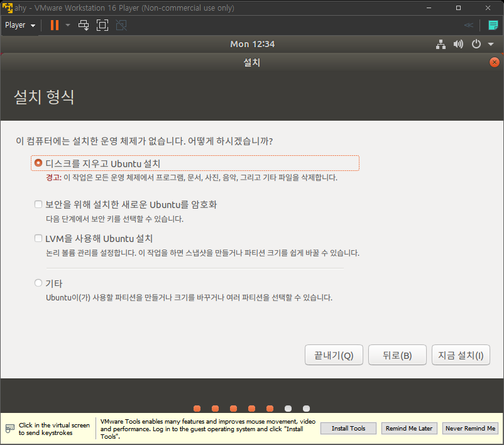
Task: Click the Ubuntu power icon
Action: (476, 44)
